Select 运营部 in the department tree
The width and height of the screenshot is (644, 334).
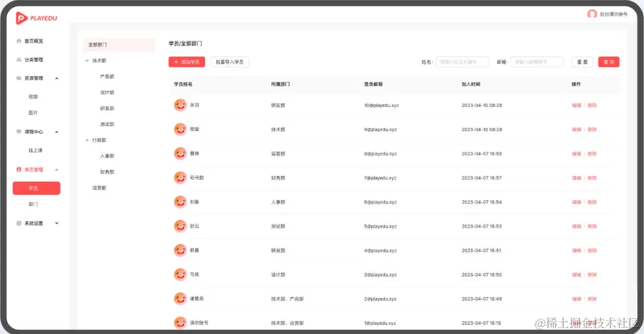point(99,188)
